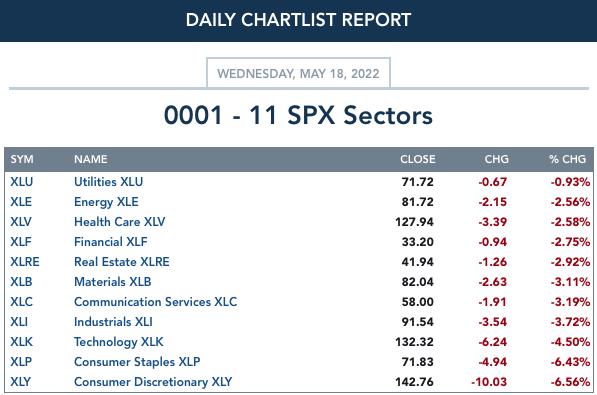Sort by the % CHG column header
Image resolution: width=597 pixels, height=395 pixels.
[567, 159]
